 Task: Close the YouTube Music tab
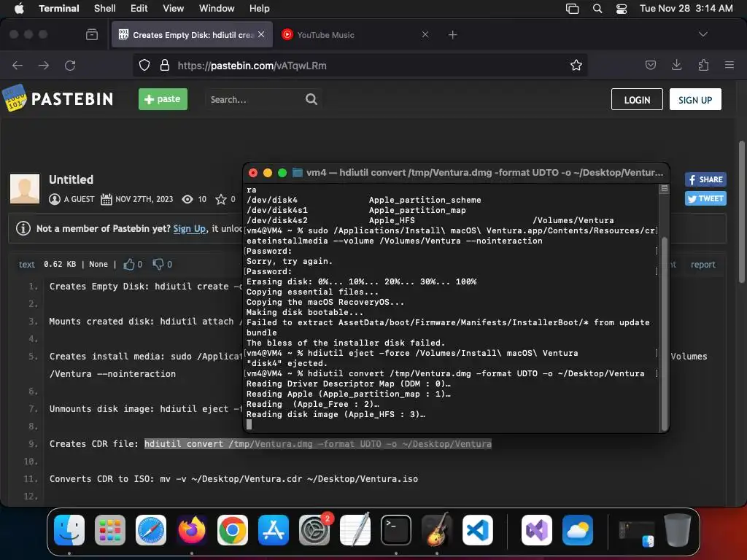tap(425, 34)
